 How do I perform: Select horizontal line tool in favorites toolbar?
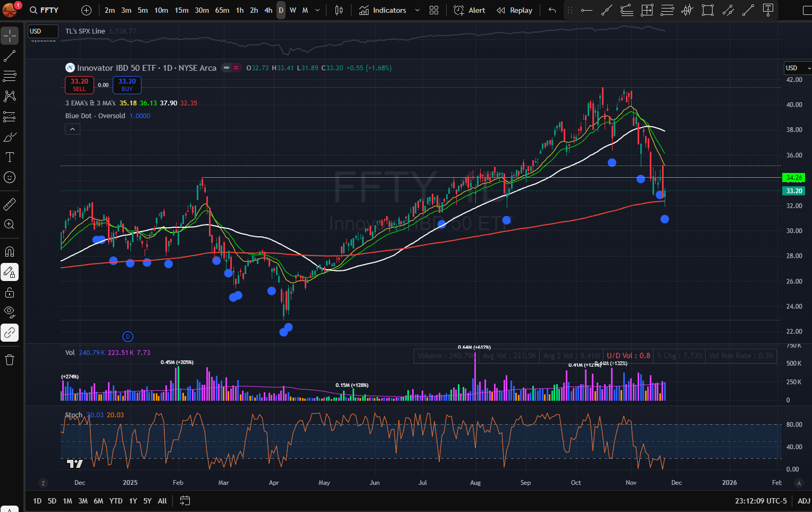click(587, 10)
